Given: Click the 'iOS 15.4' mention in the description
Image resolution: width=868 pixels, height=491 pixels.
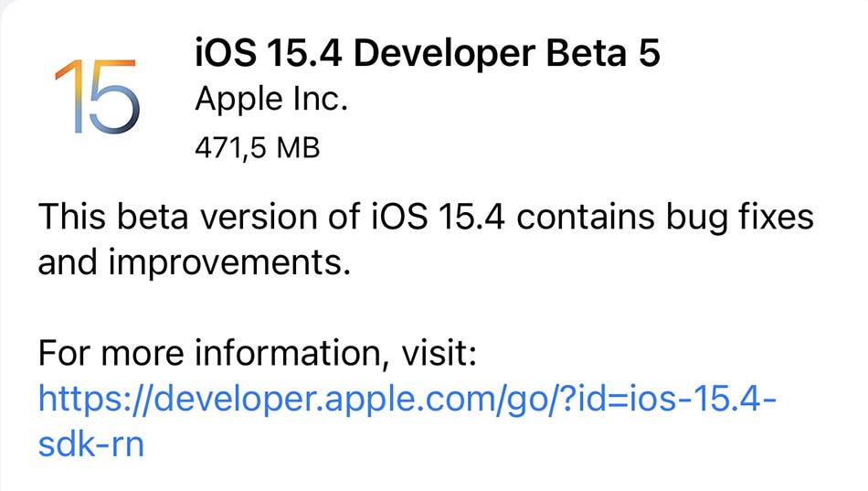Looking at the screenshot, I should pyautogui.click(x=438, y=217).
